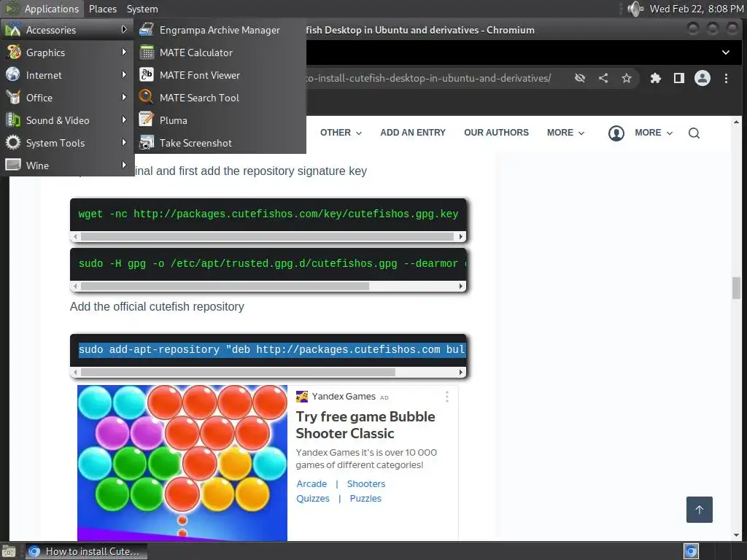Expand the MORE dropdown next to OUR AUTHORS
Screen dimensions: 747x560
[565, 133]
